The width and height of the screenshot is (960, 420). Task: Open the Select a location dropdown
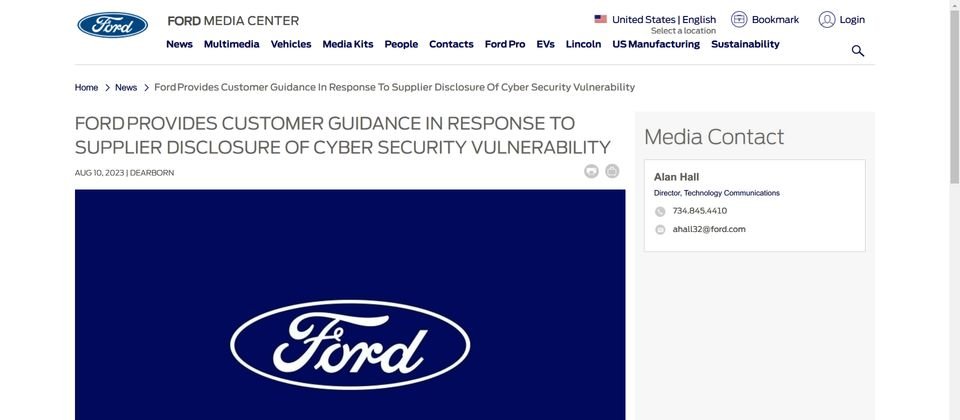683,31
